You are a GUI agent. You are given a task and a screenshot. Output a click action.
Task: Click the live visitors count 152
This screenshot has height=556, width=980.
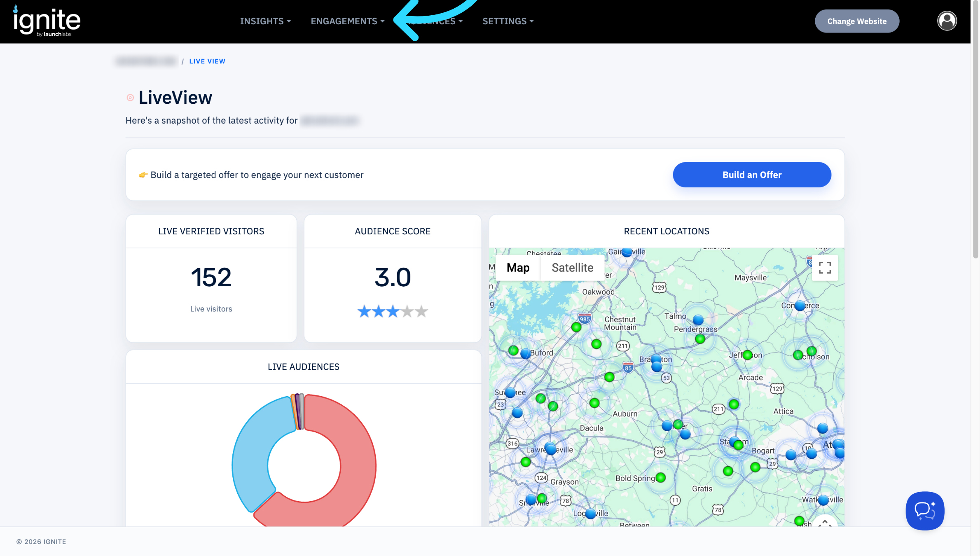pyautogui.click(x=211, y=277)
